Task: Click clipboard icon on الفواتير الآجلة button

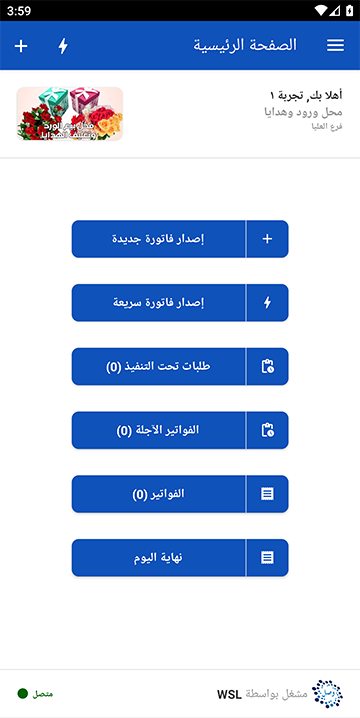Action: tap(267, 430)
